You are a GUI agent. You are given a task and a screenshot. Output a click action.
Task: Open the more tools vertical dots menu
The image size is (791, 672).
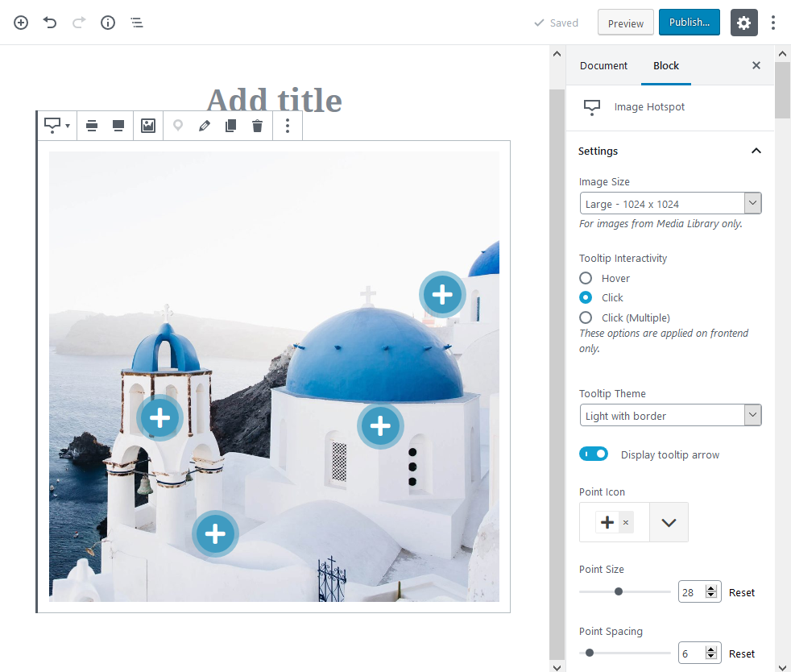click(x=772, y=23)
